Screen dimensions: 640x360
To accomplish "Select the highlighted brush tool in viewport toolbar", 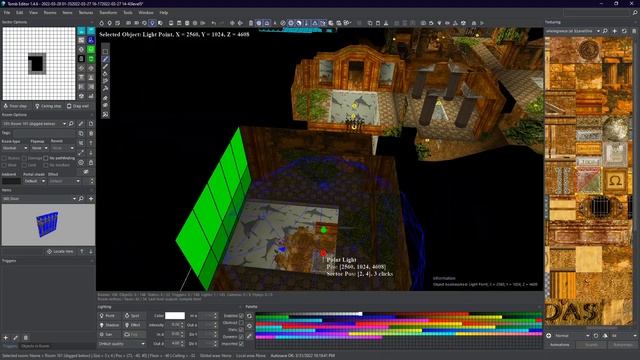I will [x=105, y=59].
